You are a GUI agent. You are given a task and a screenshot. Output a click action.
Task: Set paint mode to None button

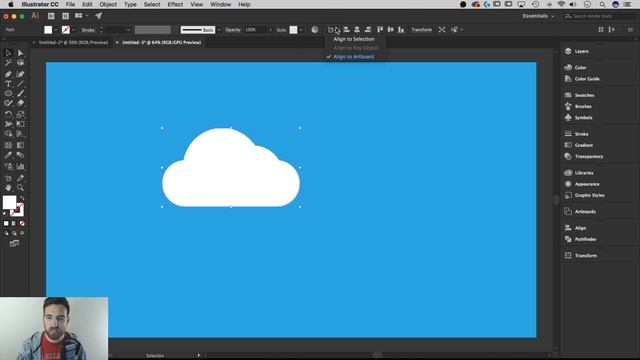tap(22, 224)
